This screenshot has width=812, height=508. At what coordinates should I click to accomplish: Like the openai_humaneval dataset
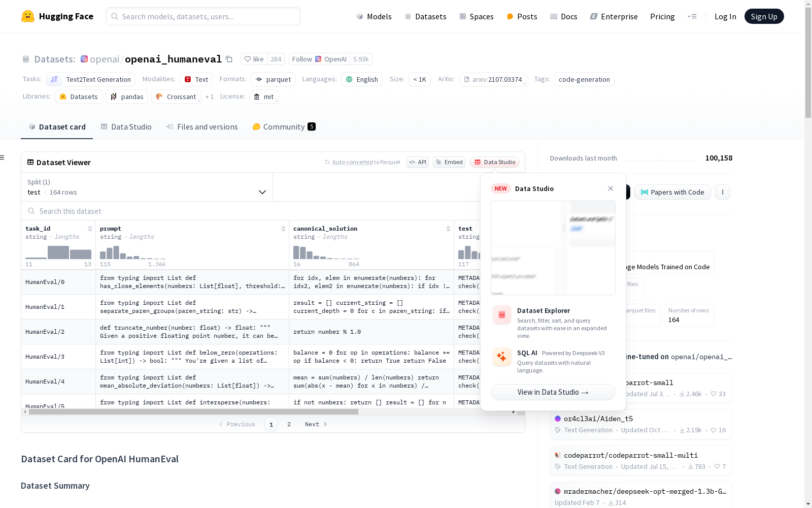pyautogui.click(x=254, y=59)
